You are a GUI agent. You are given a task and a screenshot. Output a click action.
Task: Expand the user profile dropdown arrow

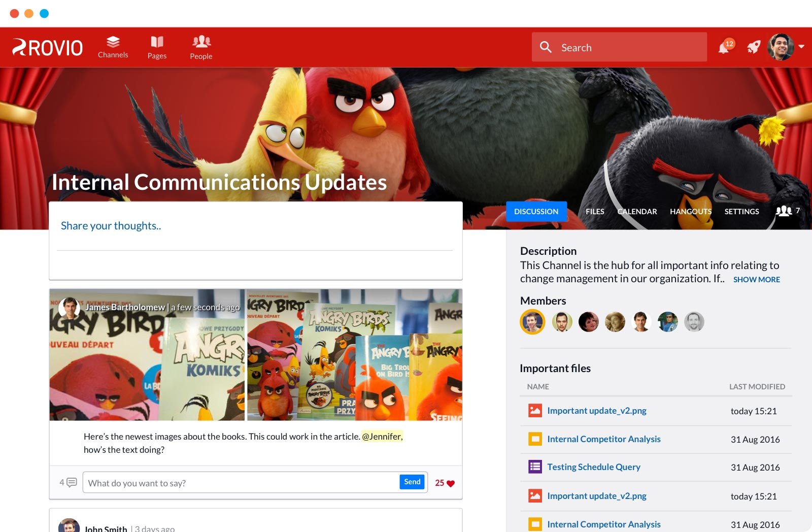point(801,47)
